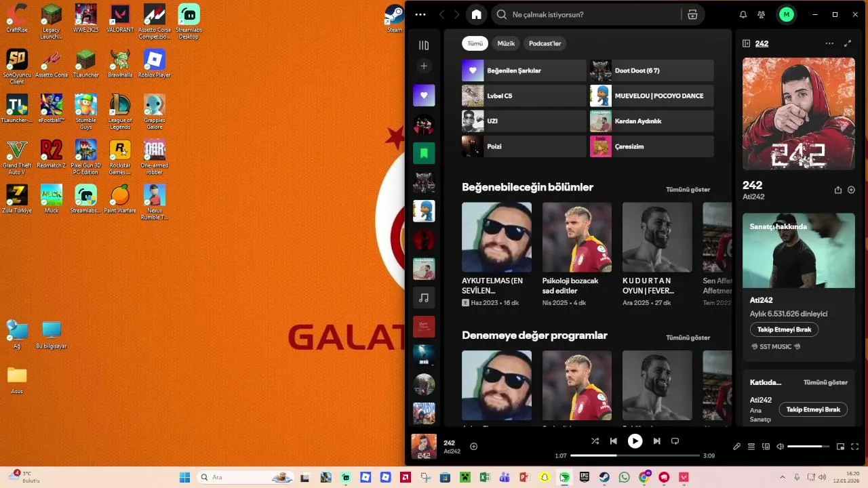Click 'Tümünü göster' beside Beğenebileceğin bölümler
868x488 pixels.
click(688, 190)
